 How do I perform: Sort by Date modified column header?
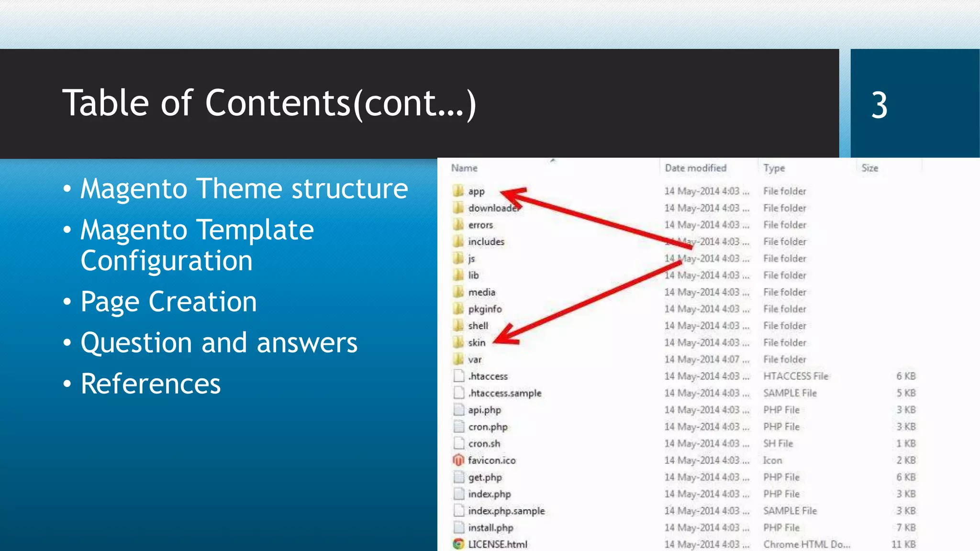695,168
